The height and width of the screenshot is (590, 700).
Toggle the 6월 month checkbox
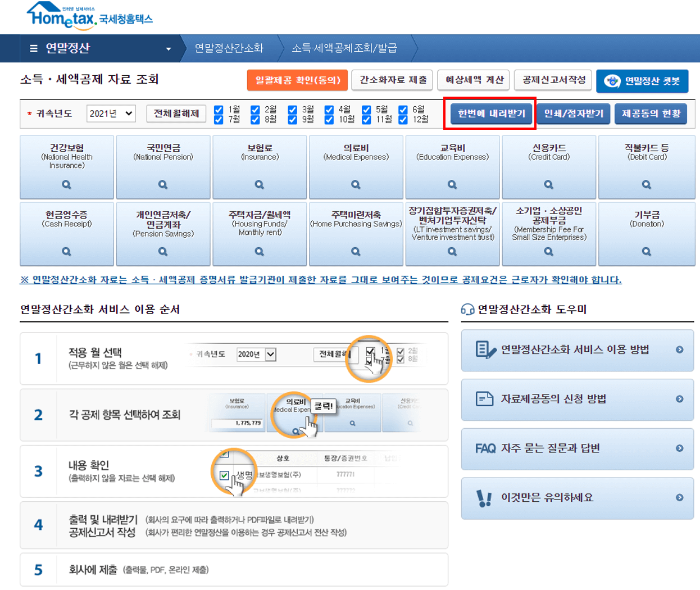pyautogui.click(x=403, y=109)
